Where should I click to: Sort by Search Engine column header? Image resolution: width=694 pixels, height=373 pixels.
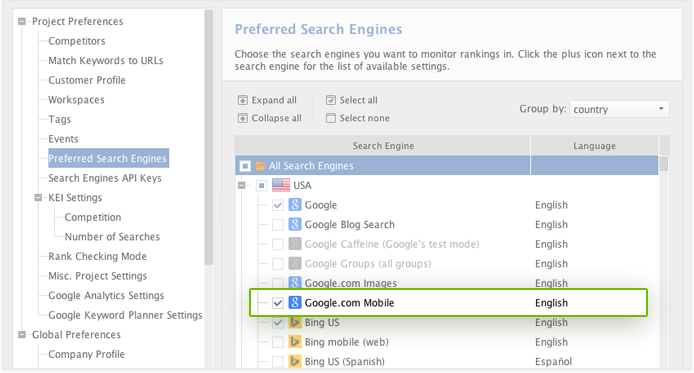pos(383,146)
